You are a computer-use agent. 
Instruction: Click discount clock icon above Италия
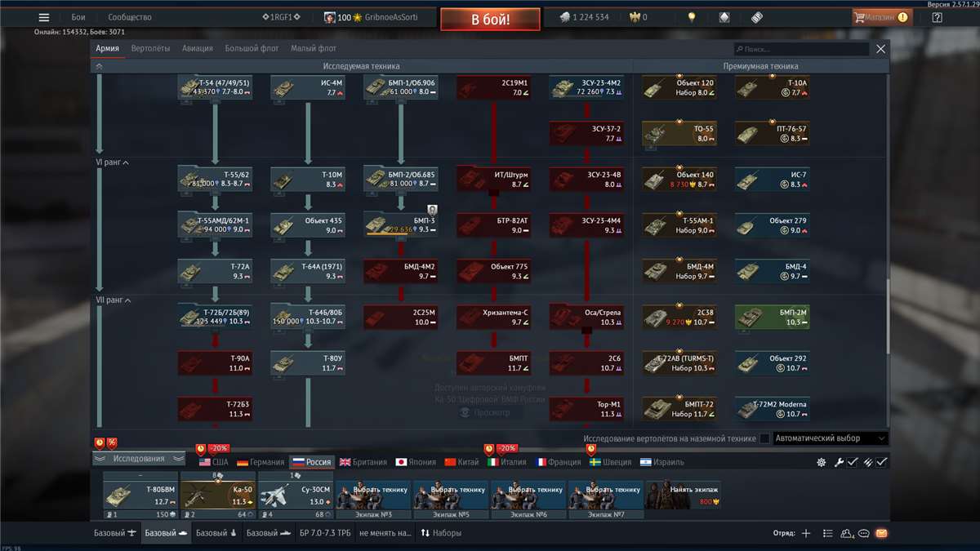point(489,448)
